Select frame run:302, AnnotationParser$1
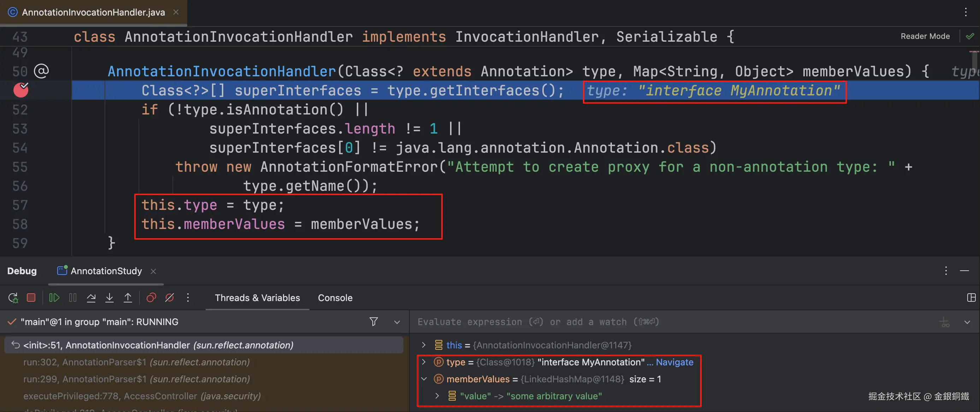This screenshot has width=980, height=412. click(x=204, y=362)
